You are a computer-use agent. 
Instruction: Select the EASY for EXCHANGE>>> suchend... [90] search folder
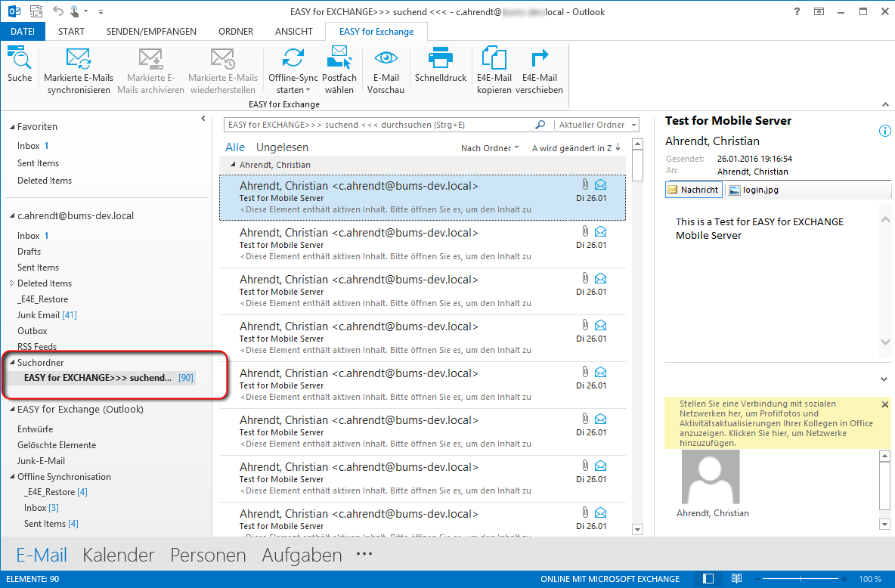[x=108, y=378]
